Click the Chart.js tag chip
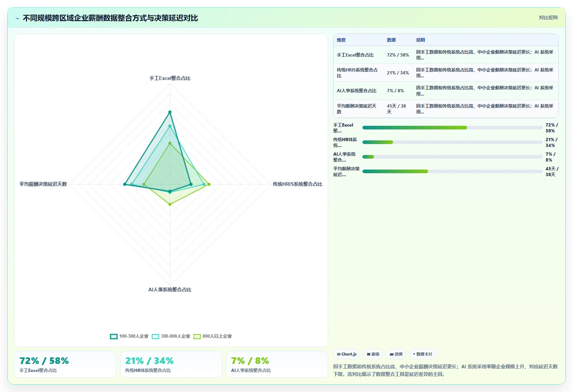Viewport: 573px width, 392px height. tap(347, 354)
